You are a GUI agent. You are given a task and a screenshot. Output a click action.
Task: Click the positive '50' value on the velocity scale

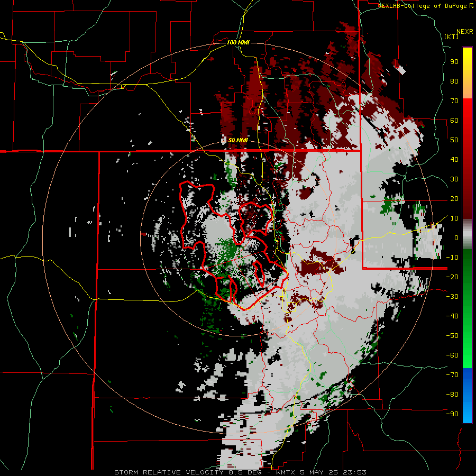pos(454,140)
